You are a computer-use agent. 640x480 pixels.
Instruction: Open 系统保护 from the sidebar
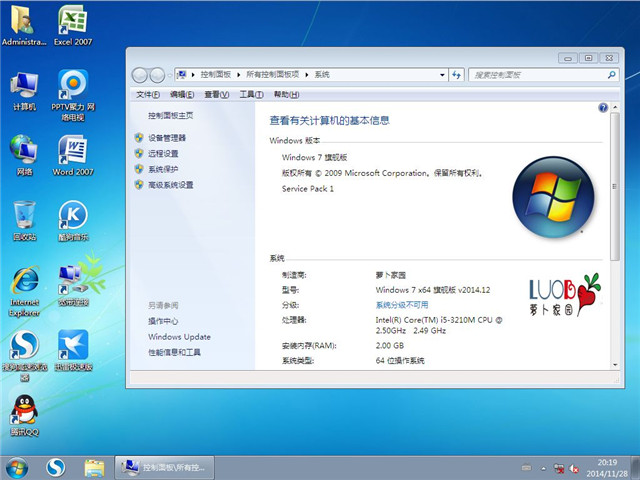[x=163, y=169]
